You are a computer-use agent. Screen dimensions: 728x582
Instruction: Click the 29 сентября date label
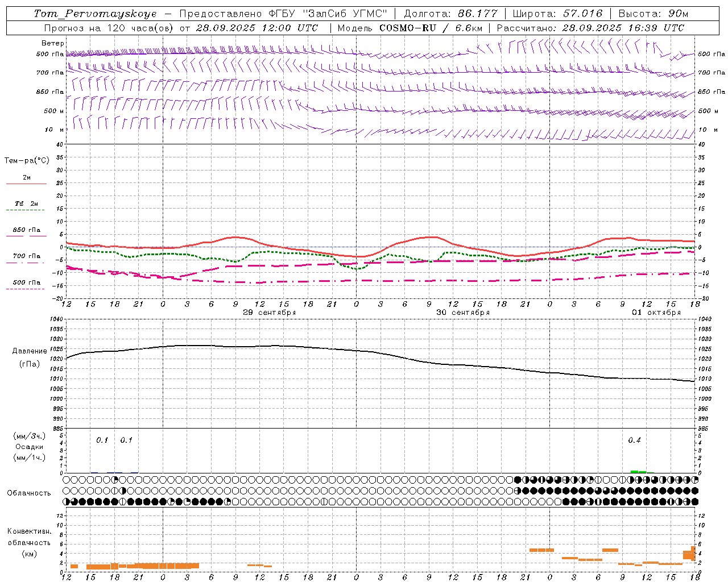(x=270, y=313)
